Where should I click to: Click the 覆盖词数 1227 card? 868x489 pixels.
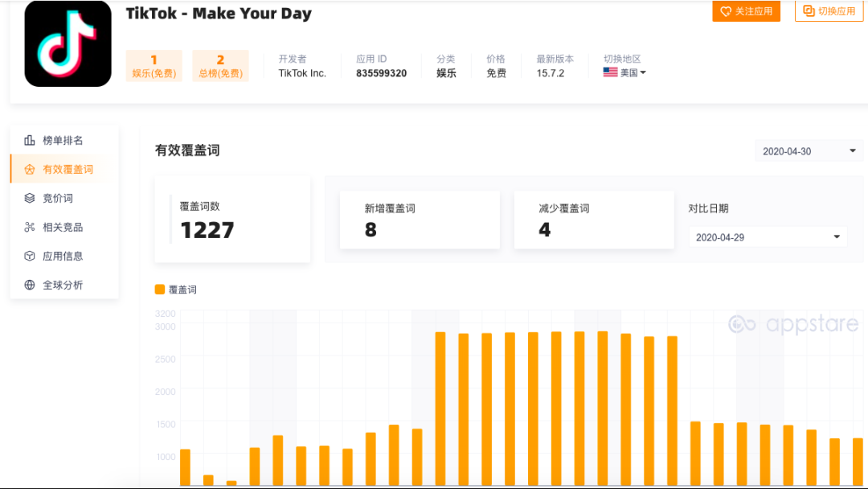pyautogui.click(x=232, y=220)
